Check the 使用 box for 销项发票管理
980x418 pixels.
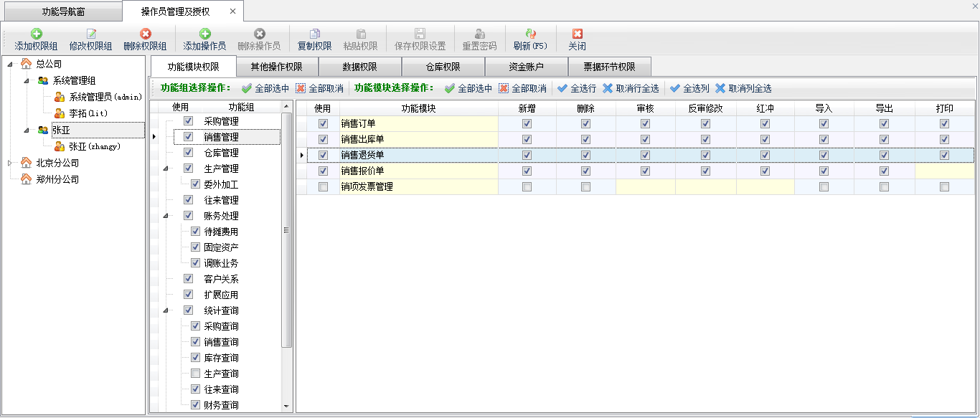tap(323, 187)
